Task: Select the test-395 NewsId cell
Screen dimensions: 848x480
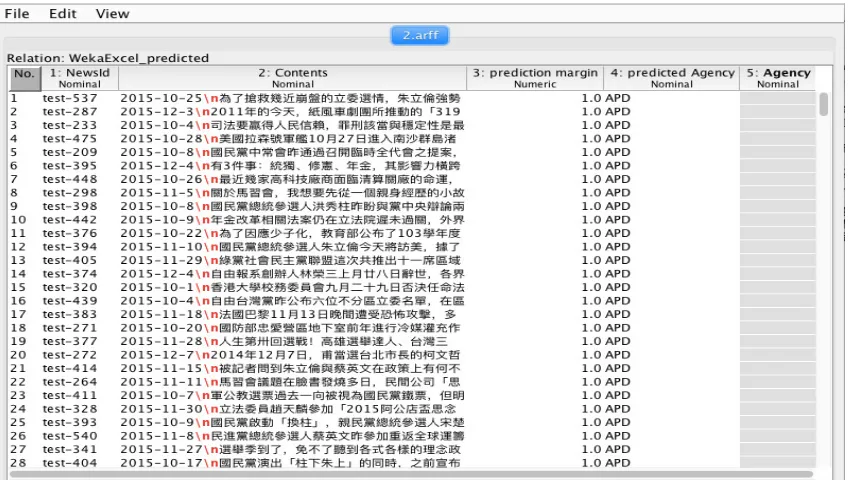Action: (80, 166)
